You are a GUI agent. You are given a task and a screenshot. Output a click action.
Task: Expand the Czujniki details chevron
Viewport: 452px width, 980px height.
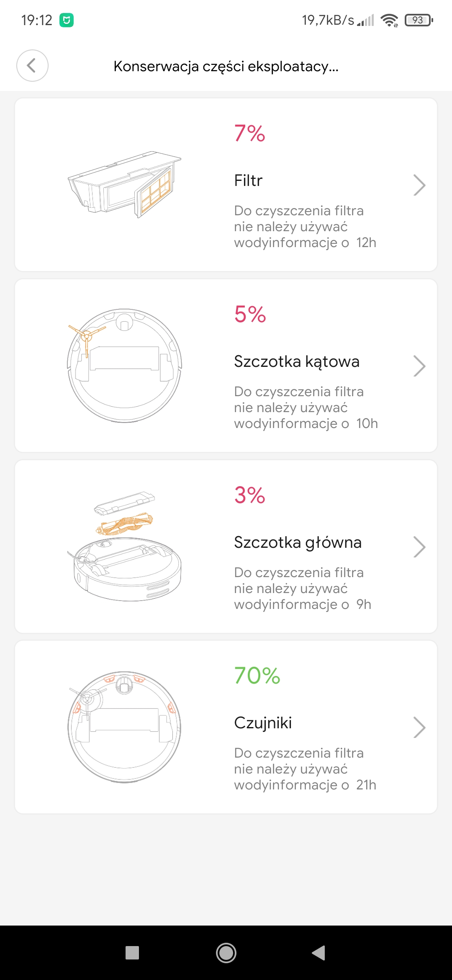click(x=419, y=727)
